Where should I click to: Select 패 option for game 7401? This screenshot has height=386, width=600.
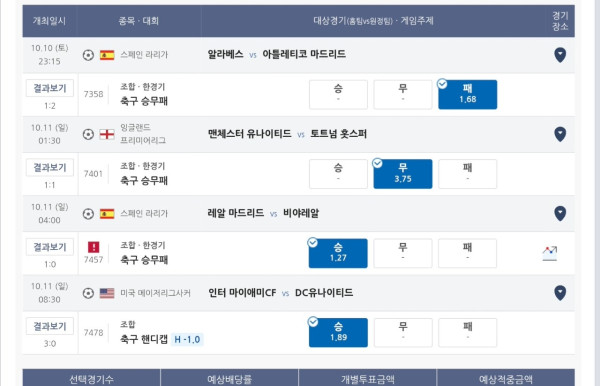point(468,174)
